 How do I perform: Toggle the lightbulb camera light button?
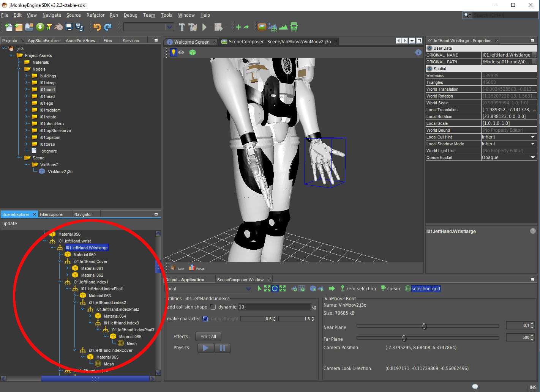(x=174, y=52)
